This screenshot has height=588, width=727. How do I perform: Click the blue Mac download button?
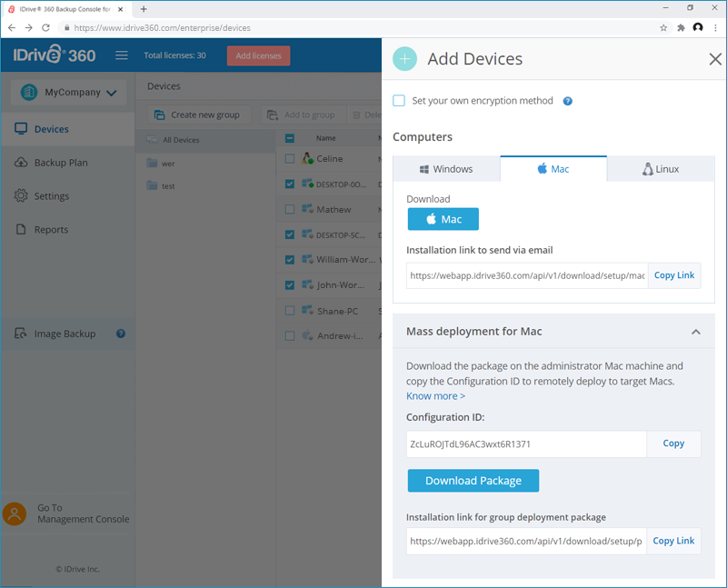click(x=443, y=219)
